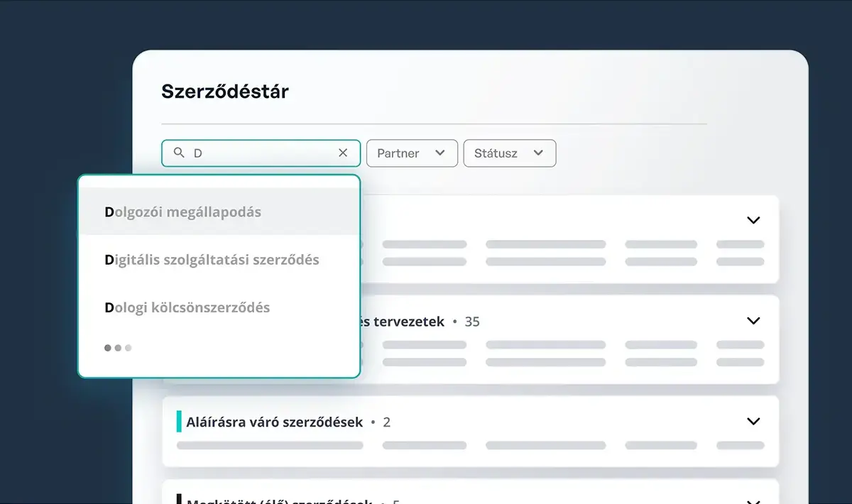
Task: Click the count badge 35 next to tervezetek
Action: [473, 321]
